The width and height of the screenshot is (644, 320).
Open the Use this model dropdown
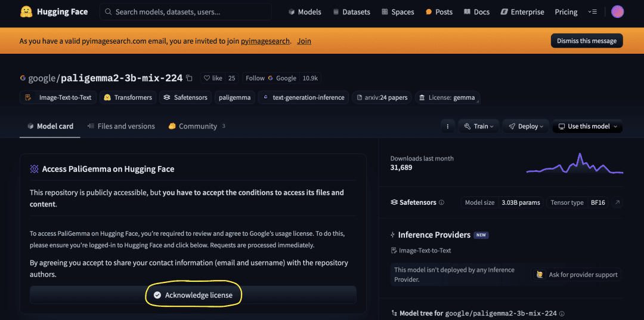[x=587, y=127]
